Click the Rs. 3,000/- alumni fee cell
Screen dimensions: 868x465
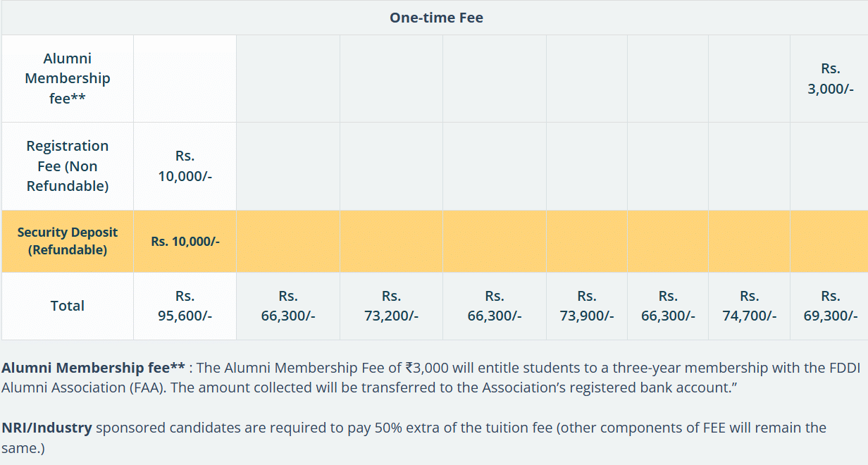tap(830, 78)
